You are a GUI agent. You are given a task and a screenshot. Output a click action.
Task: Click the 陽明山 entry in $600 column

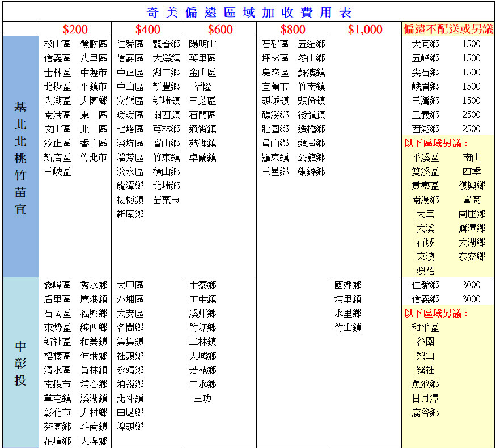(202, 44)
